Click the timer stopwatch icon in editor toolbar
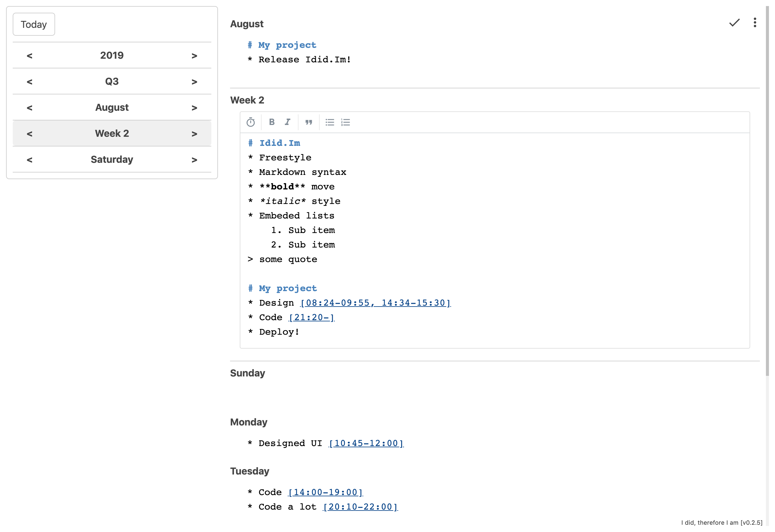This screenshot has height=532, width=775. tap(250, 122)
